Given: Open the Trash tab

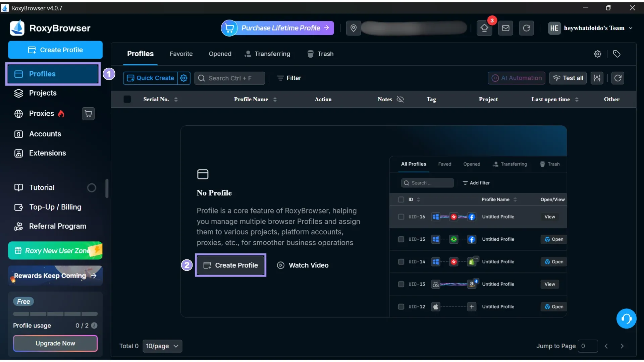Looking at the screenshot, I should pyautogui.click(x=320, y=54).
